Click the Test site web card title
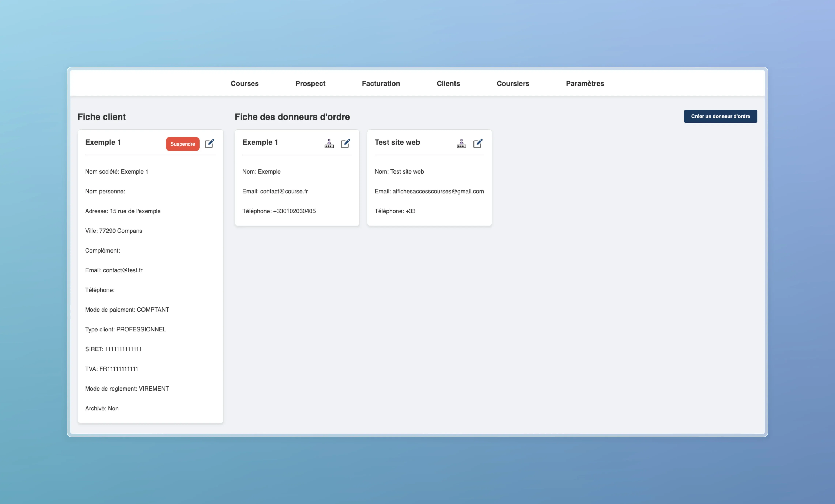 click(x=397, y=142)
